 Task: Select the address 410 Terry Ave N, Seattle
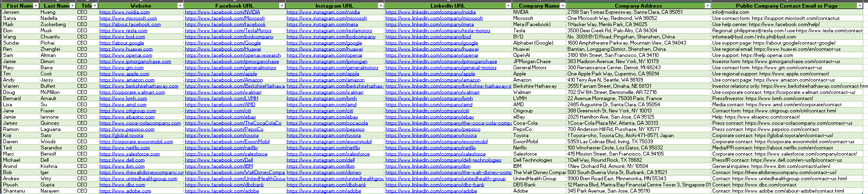pyautogui.click(x=638, y=80)
